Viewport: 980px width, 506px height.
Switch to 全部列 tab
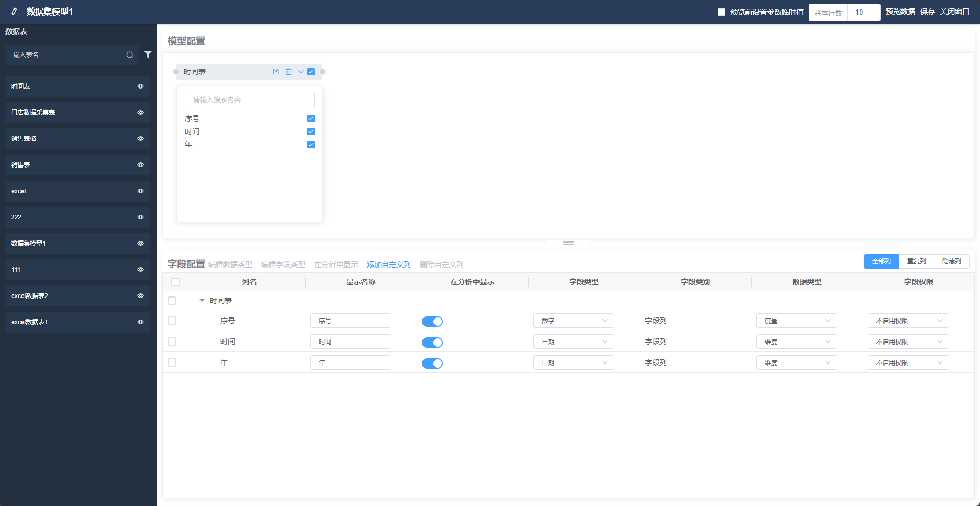point(882,261)
